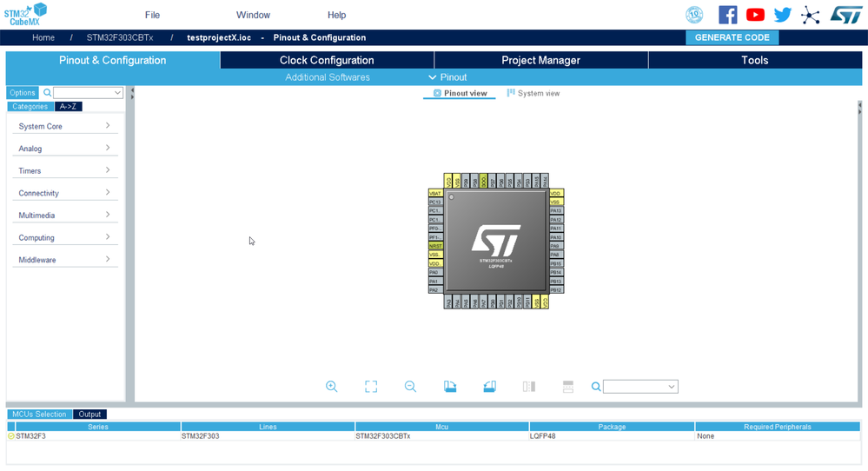Click the pin search magnifier icon

(596, 387)
